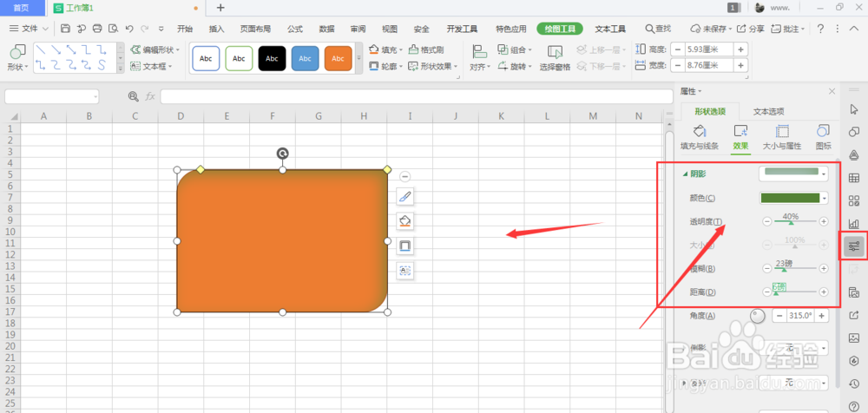Viewport: 868px width, 413px height.
Task: Click the print icon in quick access bar
Action: (97, 29)
